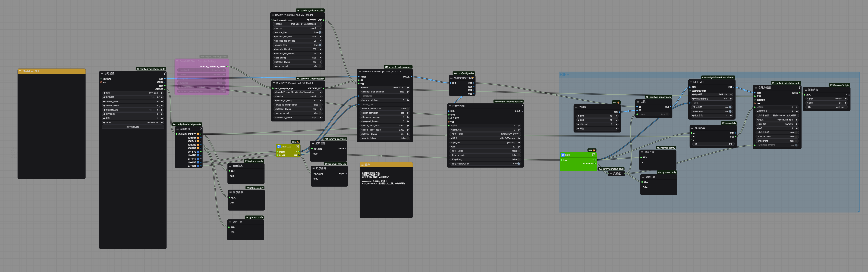
Task: Click the SeedVR2 Video Upscaler node menu icon
Action: tap(360, 72)
